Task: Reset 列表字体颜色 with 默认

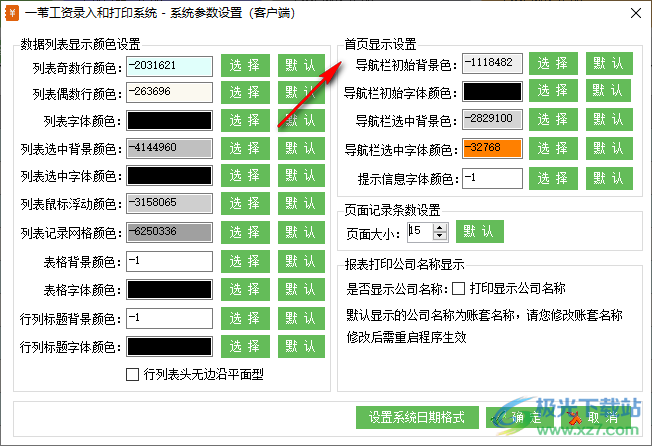Action: 301,121
